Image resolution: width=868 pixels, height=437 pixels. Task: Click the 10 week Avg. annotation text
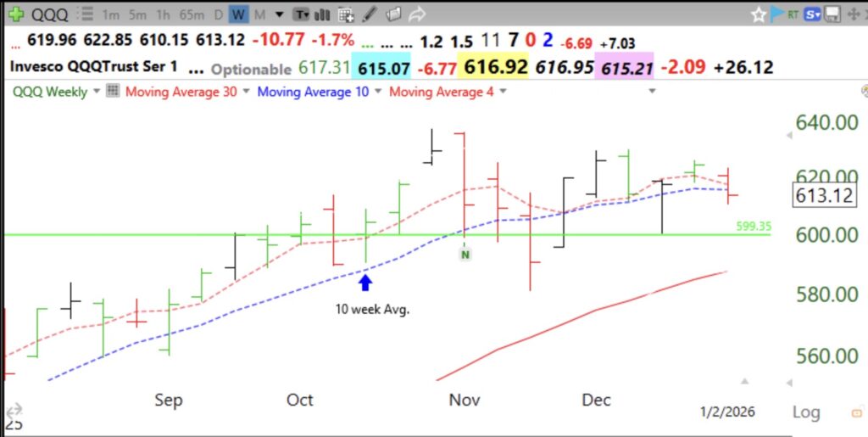click(x=372, y=310)
